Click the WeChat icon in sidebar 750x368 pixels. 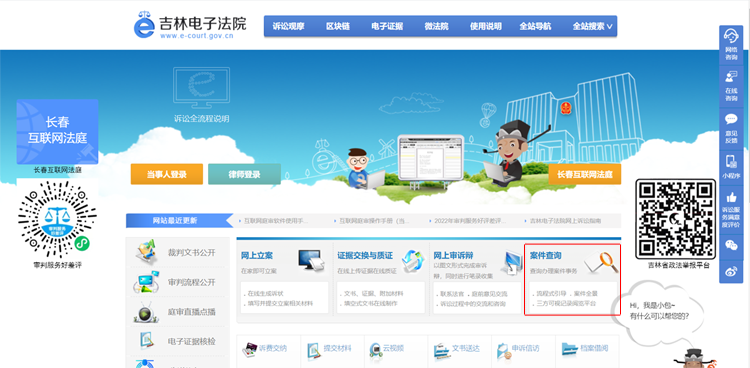pyautogui.click(x=731, y=245)
